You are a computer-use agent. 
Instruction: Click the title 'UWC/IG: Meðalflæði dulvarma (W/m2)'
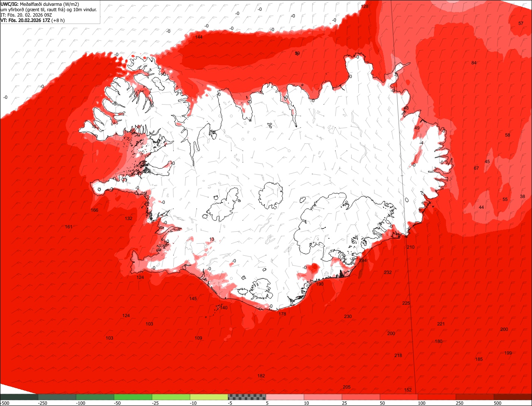click(40, 4)
